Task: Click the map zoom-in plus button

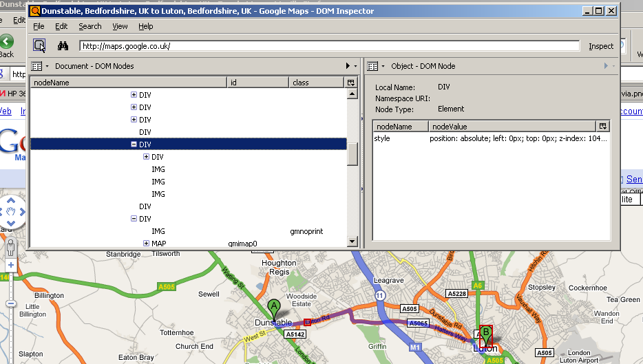Action: 10,265
